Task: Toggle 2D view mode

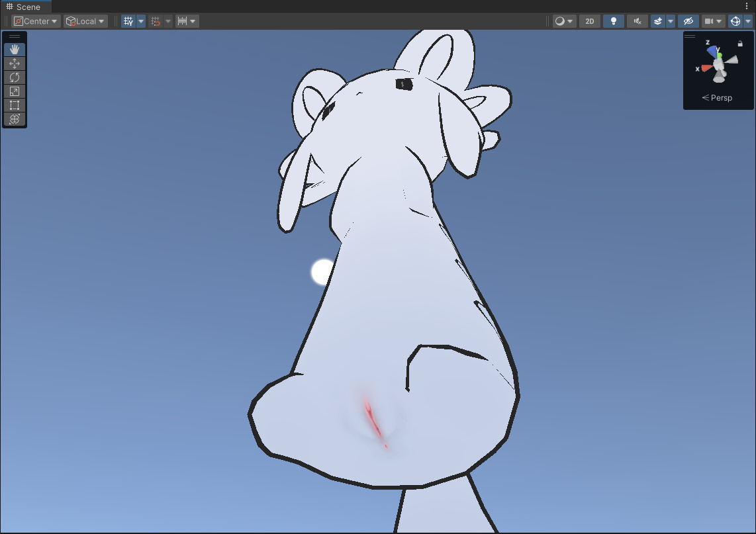Action: (x=589, y=21)
